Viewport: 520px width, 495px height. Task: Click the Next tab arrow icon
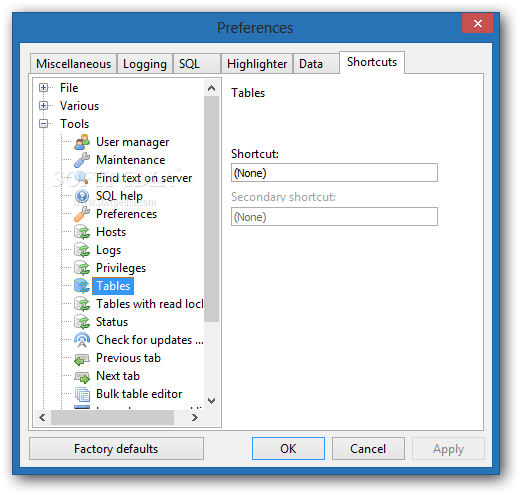coord(82,376)
